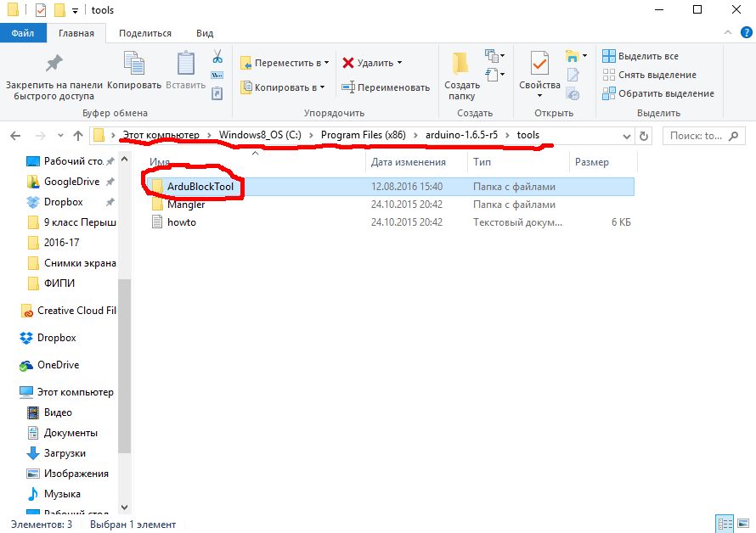Switch to details view icon in status bar

click(x=725, y=524)
